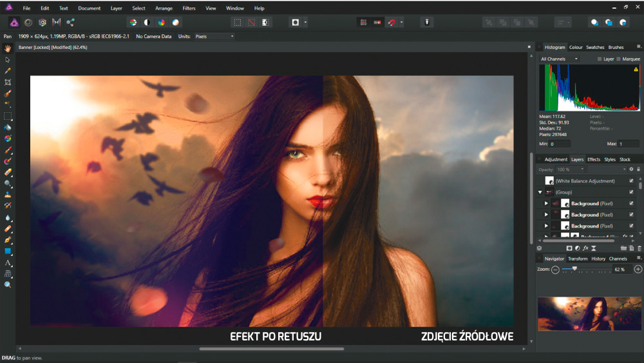The height and width of the screenshot is (363, 644).
Task: Apply Auto Levels from the toolbar
Action: click(133, 22)
